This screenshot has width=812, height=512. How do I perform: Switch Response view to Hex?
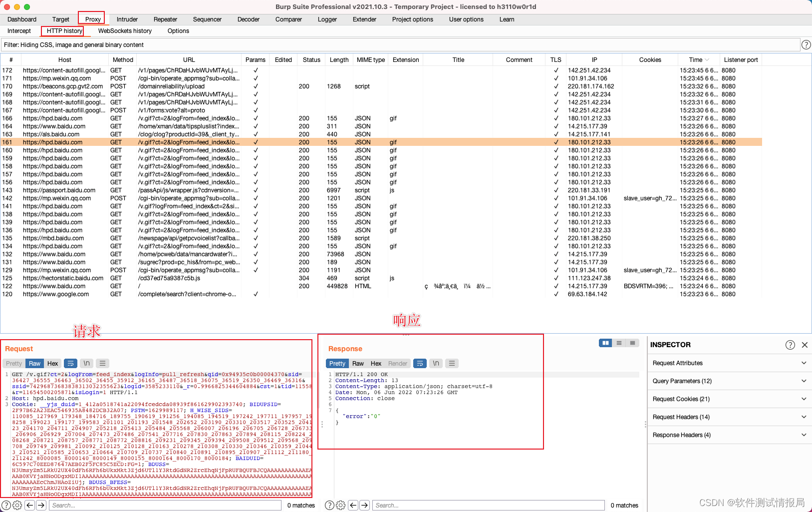376,364
